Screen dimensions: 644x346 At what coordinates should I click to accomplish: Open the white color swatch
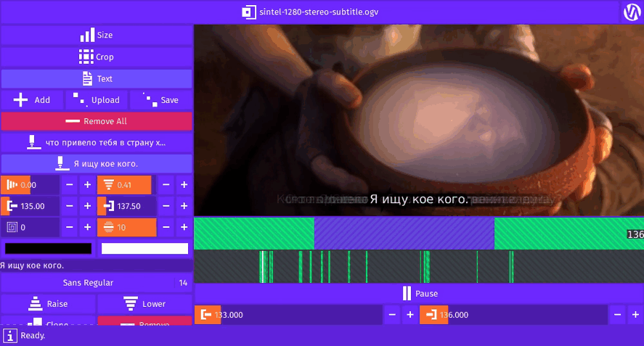pos(144,249)
